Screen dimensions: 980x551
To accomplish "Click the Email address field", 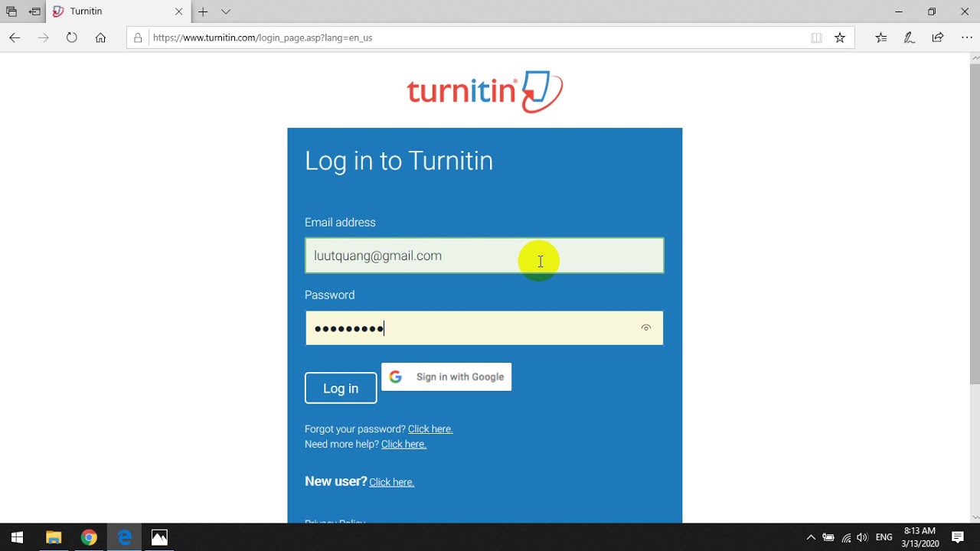I will (x=485, y=256).
